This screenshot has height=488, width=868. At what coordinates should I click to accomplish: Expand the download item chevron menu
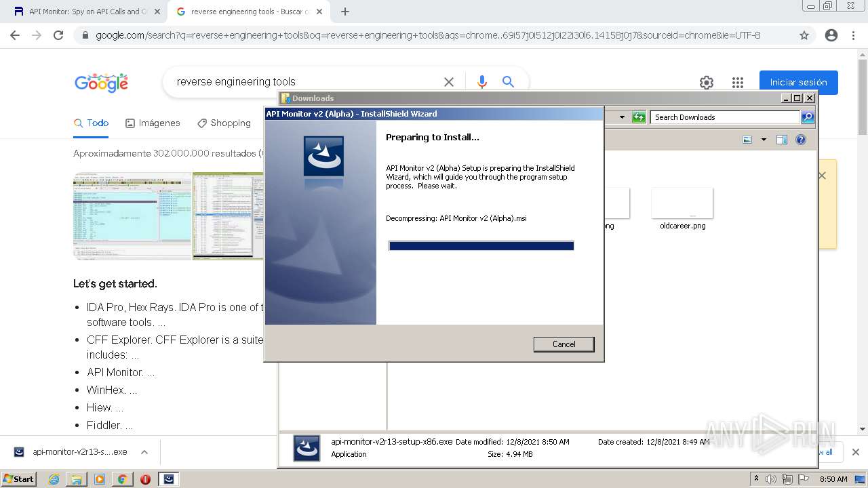coord(144,452)
